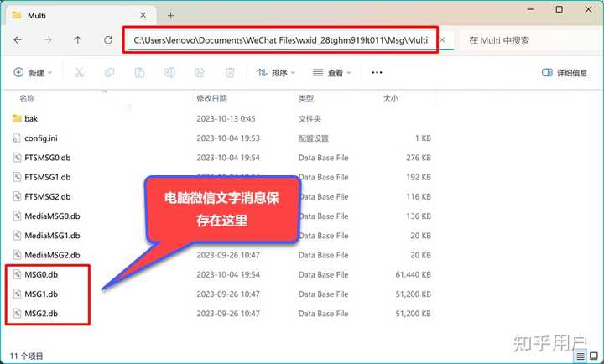Image resolution: width=604 pixels, height=364 pixels.
Task: Click the MSG0.db file icon
Action: (17, 274)
